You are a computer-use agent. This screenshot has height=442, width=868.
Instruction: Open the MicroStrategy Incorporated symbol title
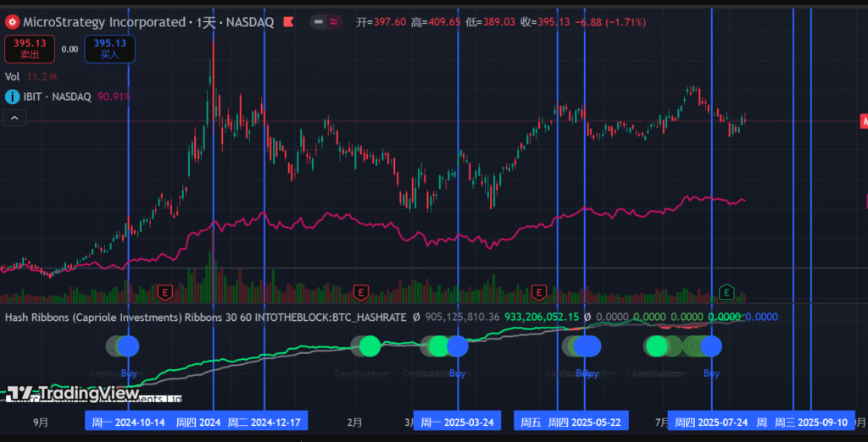click(x=103, y=22)
